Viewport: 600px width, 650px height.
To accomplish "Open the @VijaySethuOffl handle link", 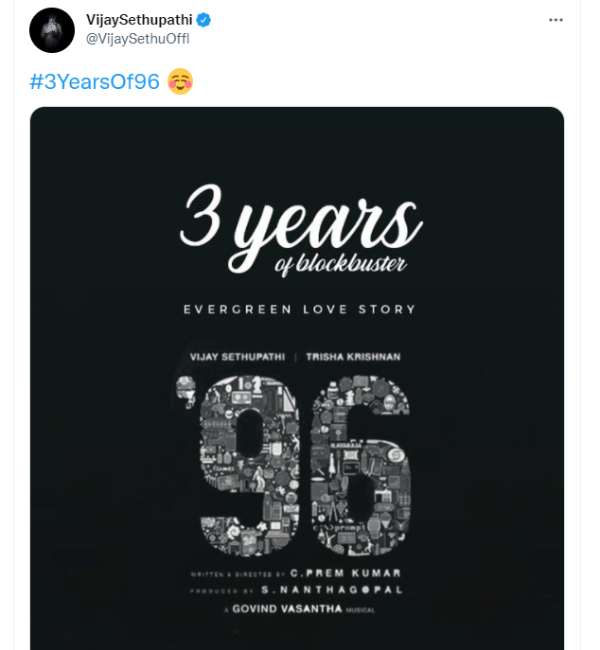I will click(138, 39).
